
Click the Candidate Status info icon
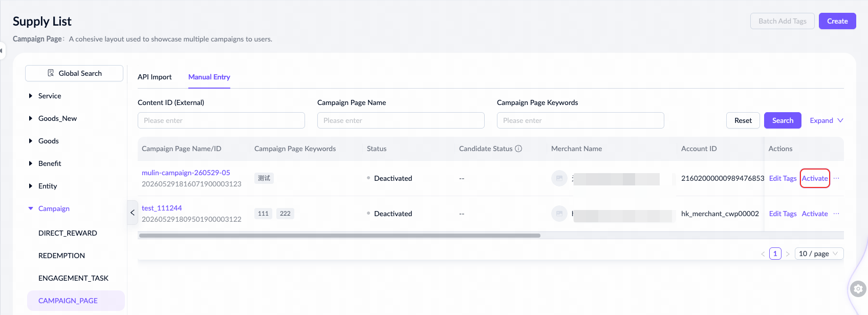[518, 149]
